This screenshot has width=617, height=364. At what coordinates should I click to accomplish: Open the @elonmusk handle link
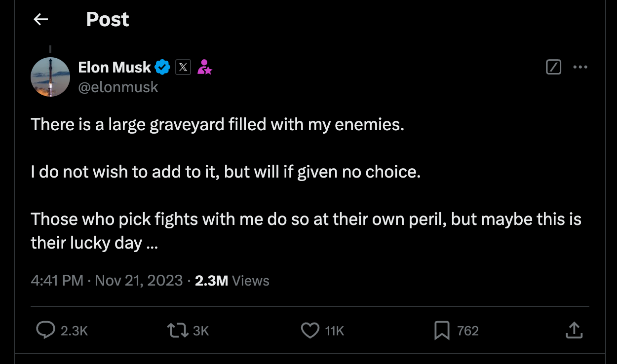pos(118,87)
